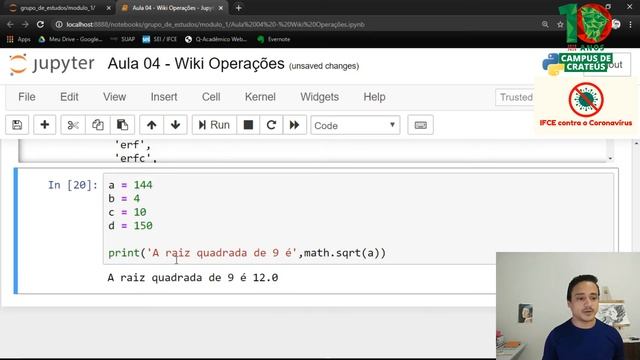Open the Q-Acadêmico Web bookmark
Screen dimensions: 640x360
click(x=216, y=39)
